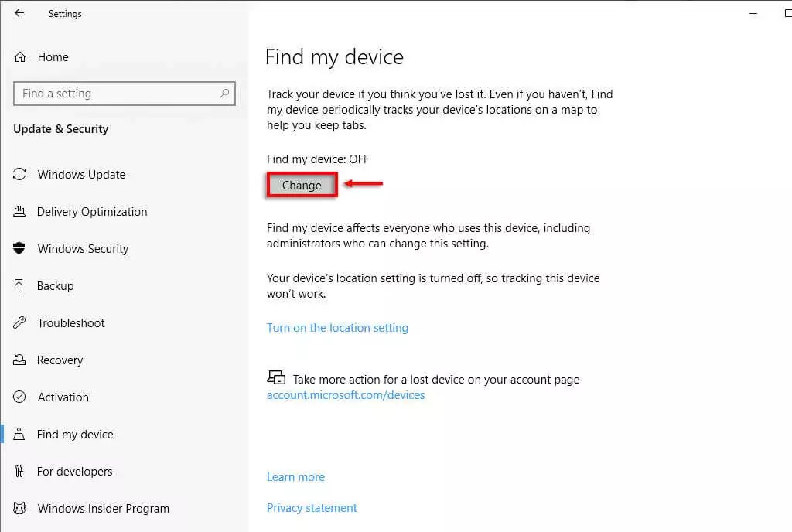Click the lost device icon near account page
This screenshot has width=792, height=532.
click(276, 377)
